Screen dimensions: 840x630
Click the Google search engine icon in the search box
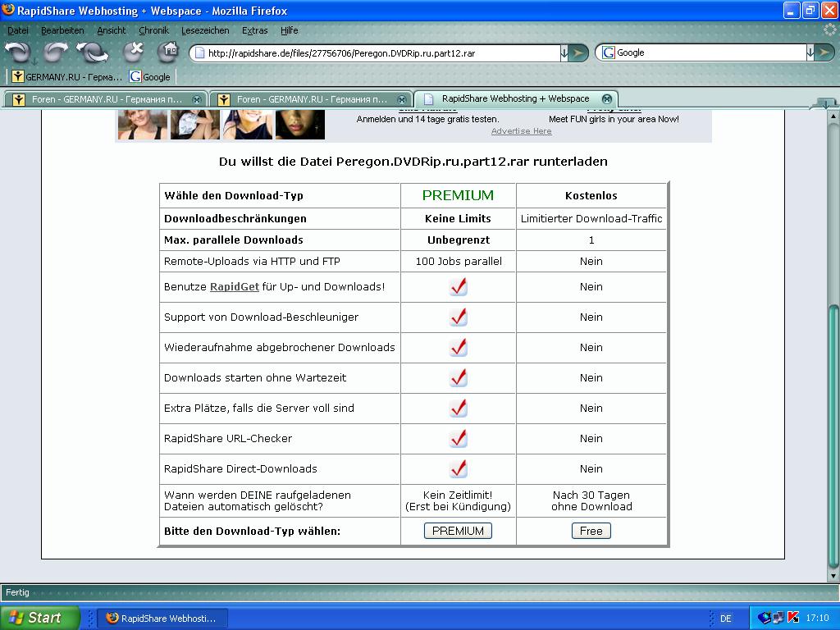click(x=608, y=52)
